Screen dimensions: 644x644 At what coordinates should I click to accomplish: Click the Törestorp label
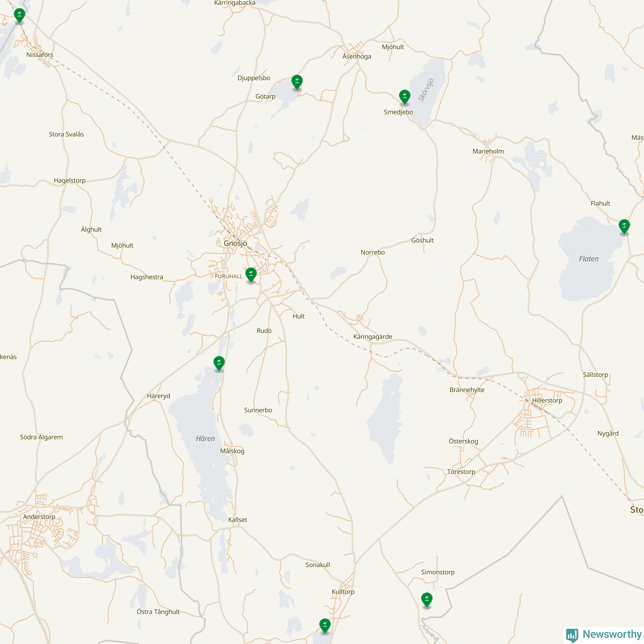click(461, 472)
